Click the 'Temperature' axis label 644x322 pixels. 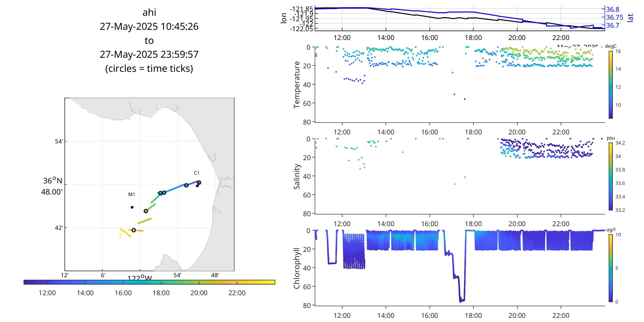point(297,85)
